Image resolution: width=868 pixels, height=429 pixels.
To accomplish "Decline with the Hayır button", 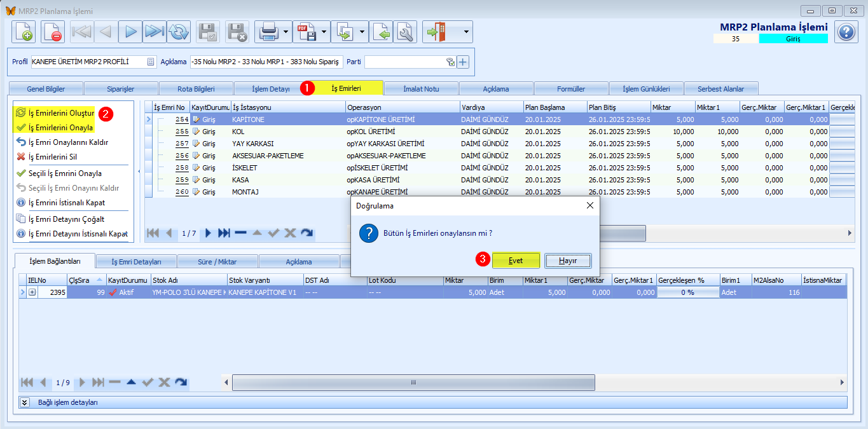I will point(568,261).
